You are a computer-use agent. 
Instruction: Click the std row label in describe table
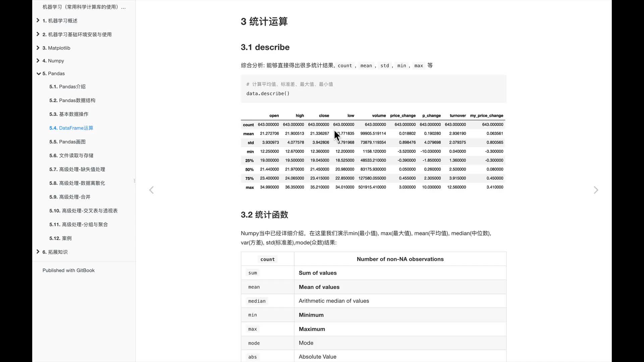(x=251, y=143)
